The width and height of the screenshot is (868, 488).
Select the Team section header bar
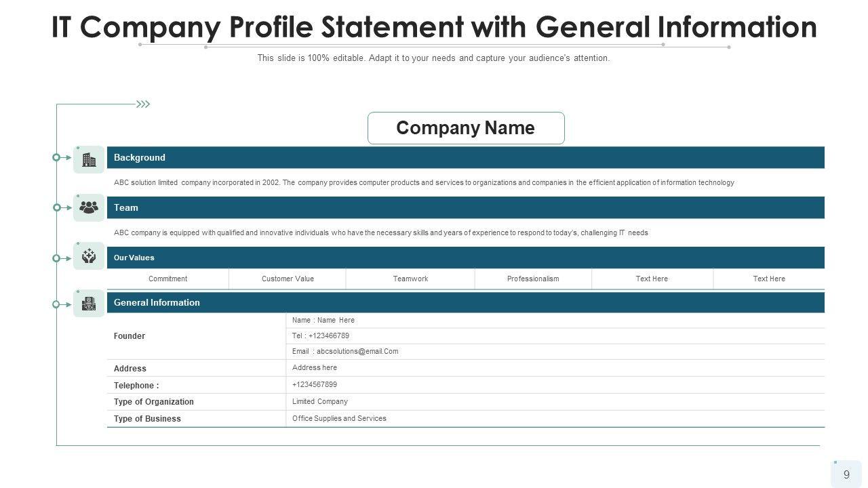[x=465, y=207]
